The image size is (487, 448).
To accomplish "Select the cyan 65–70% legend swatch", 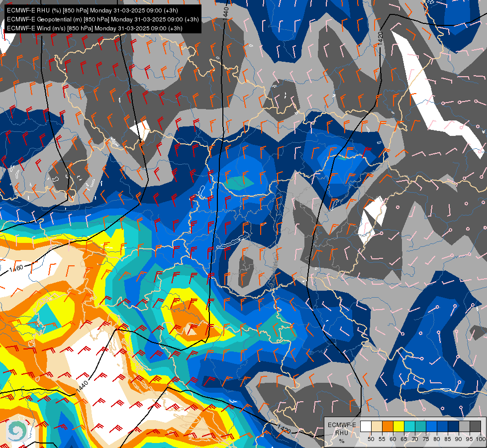I will (x=409, y=426).
